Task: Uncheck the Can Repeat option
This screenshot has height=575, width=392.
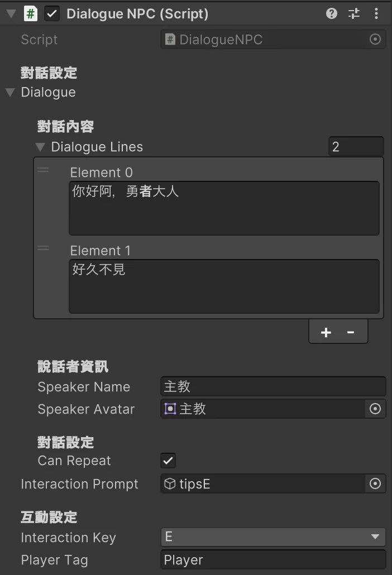Action: 168,461
